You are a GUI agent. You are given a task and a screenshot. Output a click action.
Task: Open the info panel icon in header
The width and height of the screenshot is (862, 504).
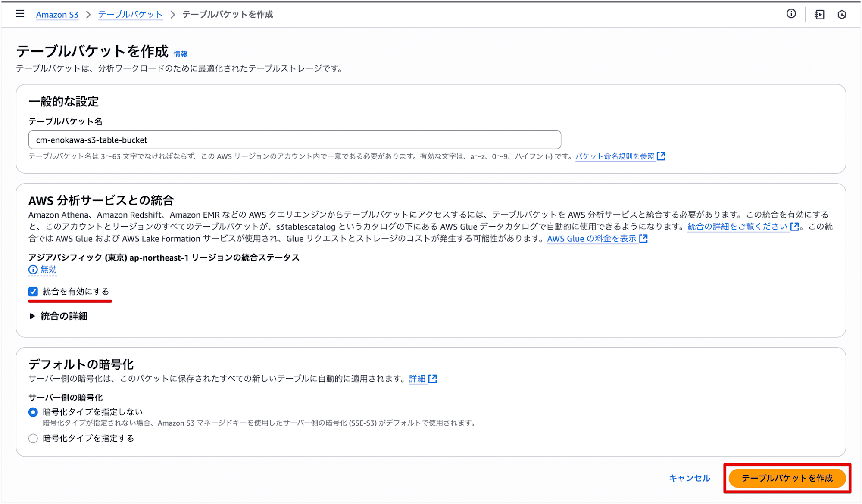coord(791,14)
